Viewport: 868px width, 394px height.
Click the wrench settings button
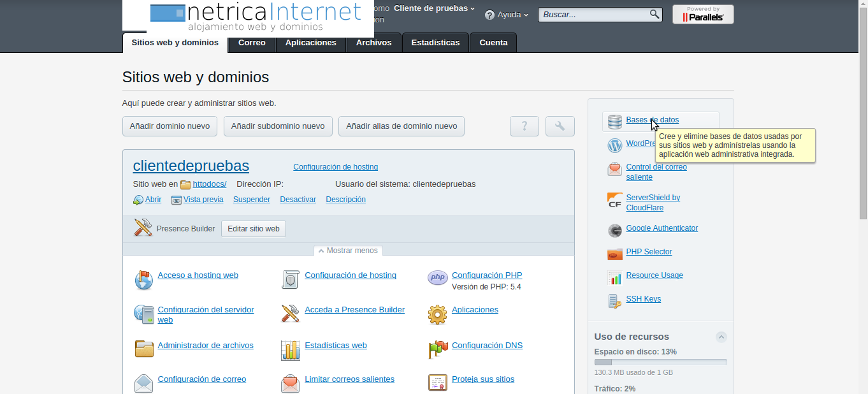coord(560,126)
